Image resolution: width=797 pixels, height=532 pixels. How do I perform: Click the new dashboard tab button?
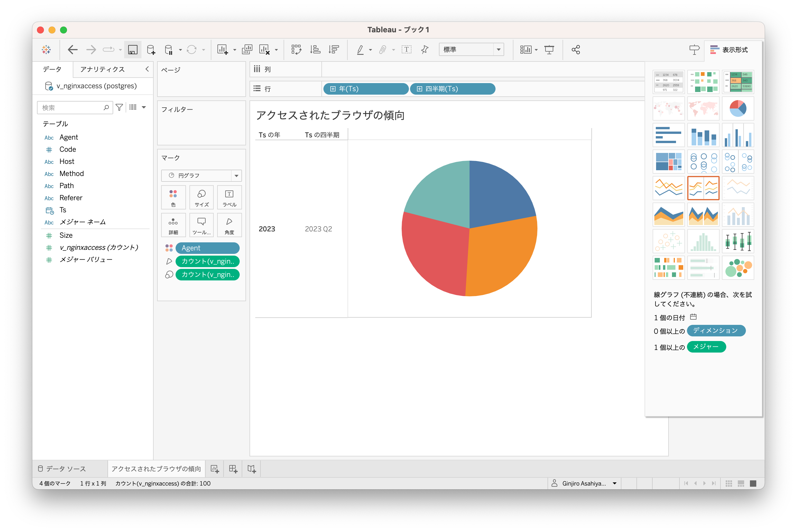233,469
